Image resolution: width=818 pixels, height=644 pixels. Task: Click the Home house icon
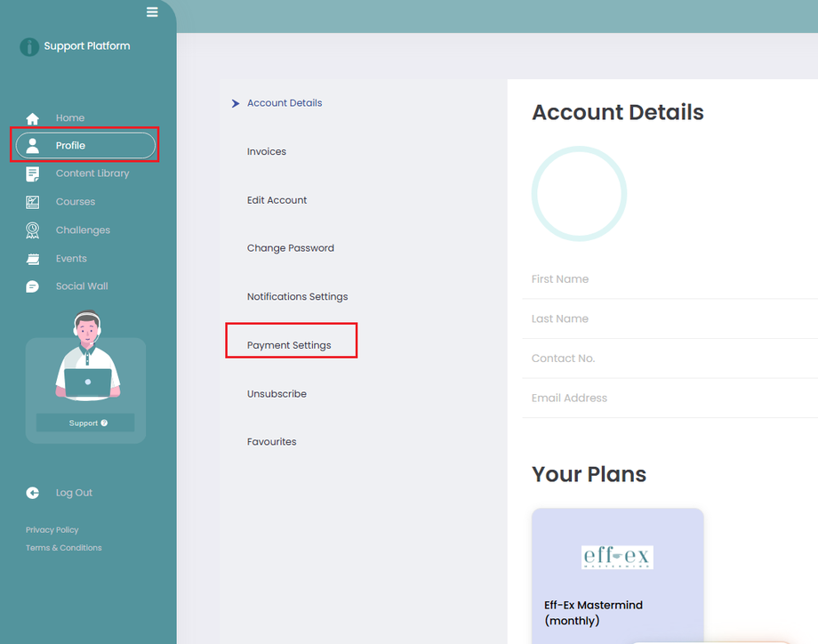click(x=32, y=118)
